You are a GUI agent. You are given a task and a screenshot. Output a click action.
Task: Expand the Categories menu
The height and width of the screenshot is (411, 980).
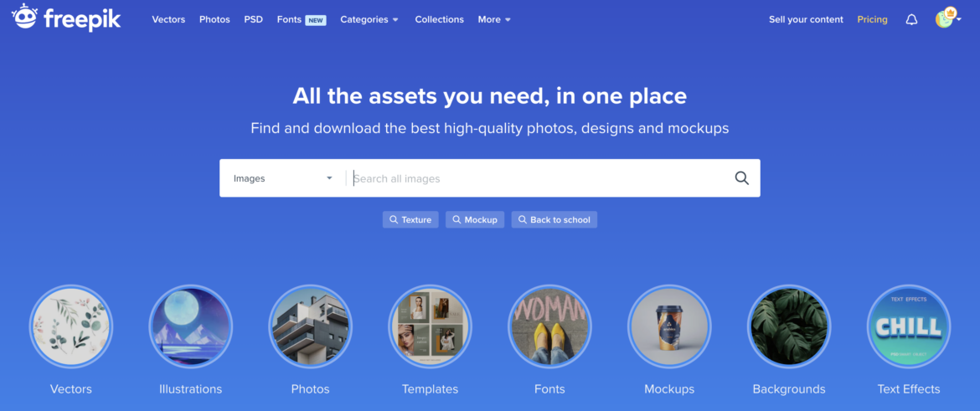(x=369, y=19)
